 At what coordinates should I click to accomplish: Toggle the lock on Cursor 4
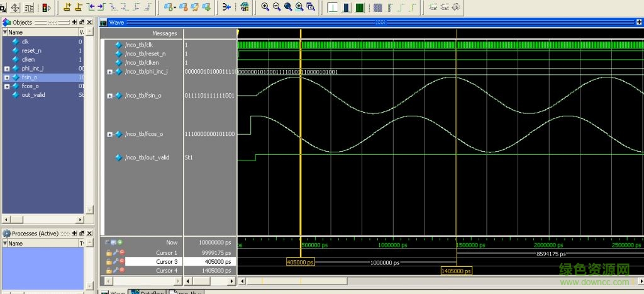pyautogui.click(x=109, y=270)
